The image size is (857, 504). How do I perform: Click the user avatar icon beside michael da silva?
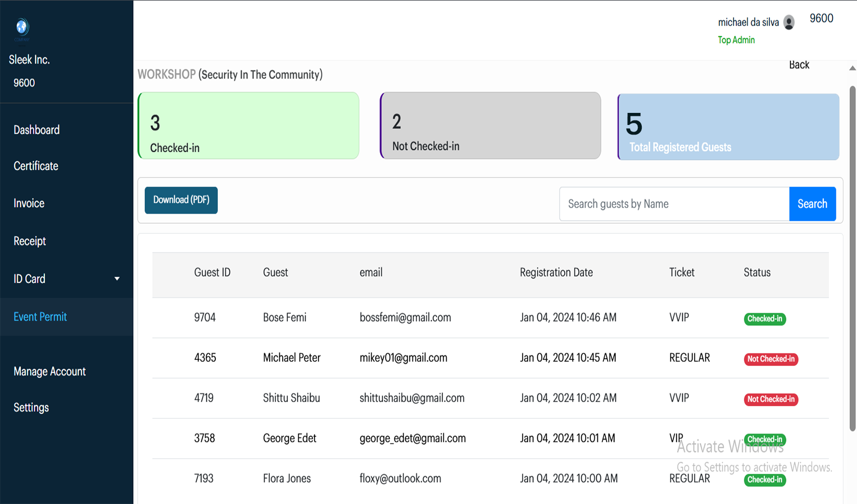789,22
